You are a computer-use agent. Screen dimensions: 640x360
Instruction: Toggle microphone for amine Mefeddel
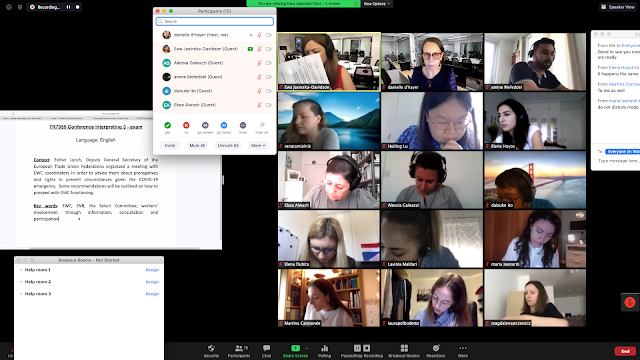tap(259, 77)
